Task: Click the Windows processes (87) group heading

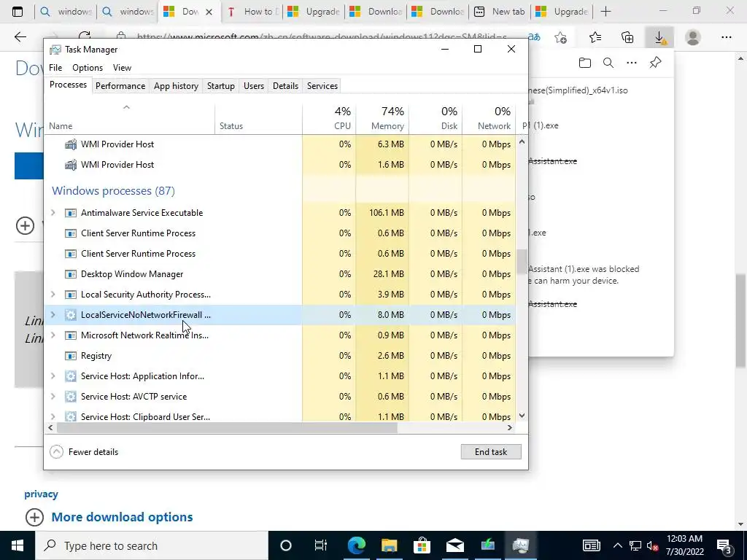Action: pyautogui.click(x=113, y=190)
